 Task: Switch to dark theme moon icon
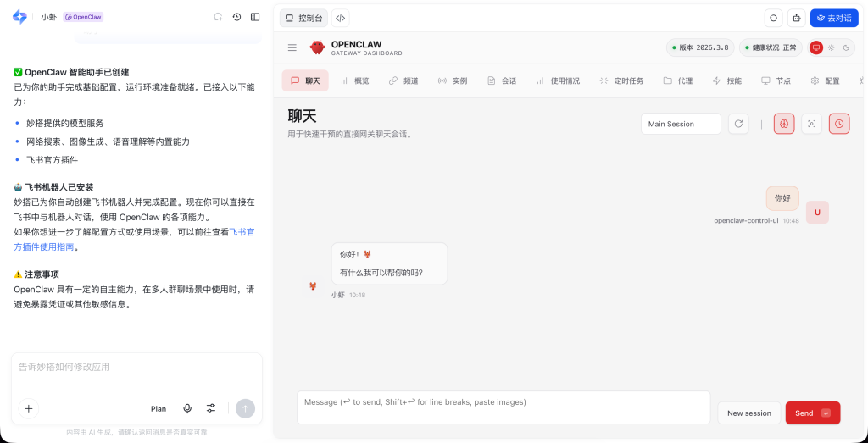coord(844,47)
